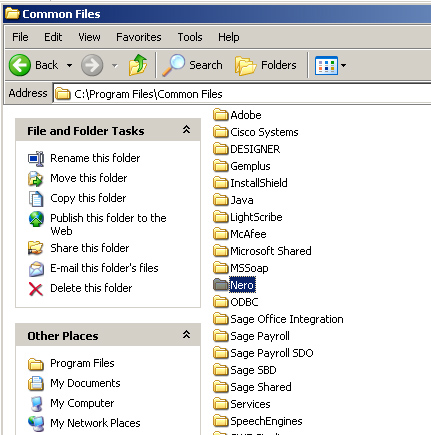Open the Tools menu
This screenshot has width=431, height=435.
click(190, 37)
